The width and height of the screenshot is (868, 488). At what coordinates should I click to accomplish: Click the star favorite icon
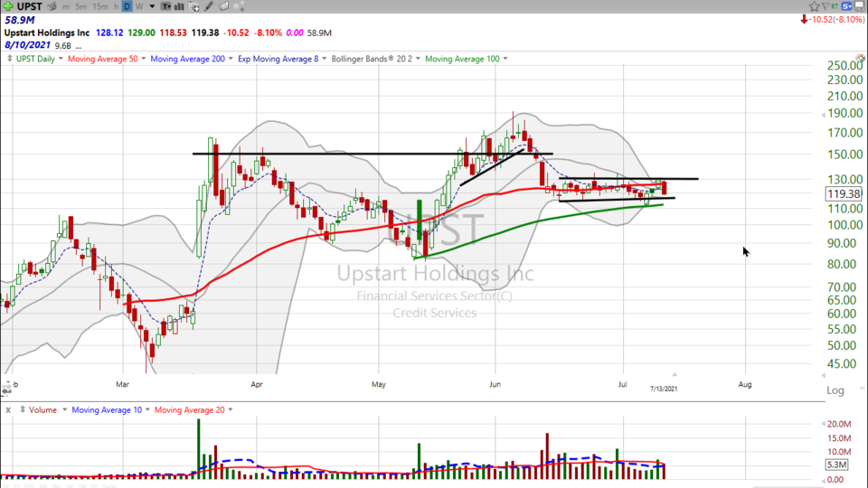814,6
